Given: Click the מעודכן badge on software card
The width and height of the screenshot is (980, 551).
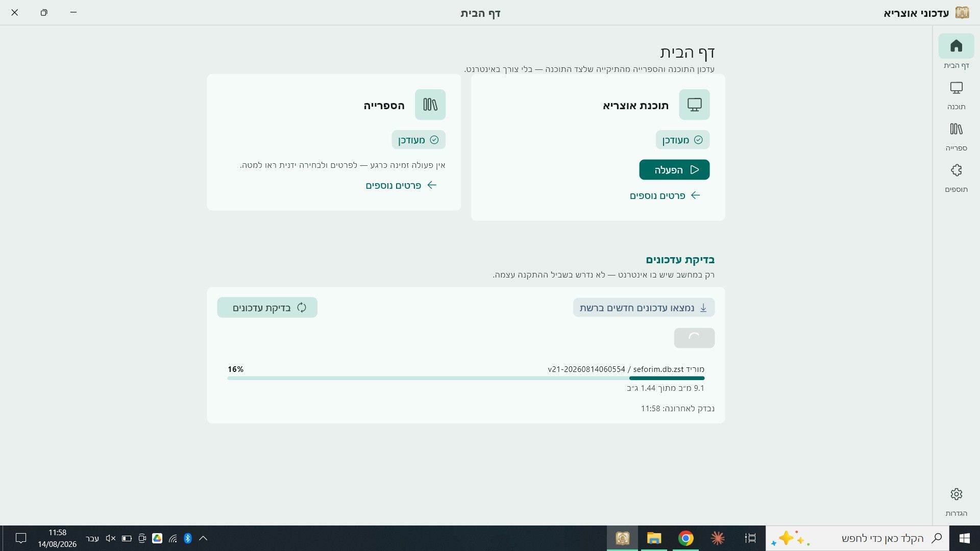Looking at the screenshot, I should pyautogui.click(x=682, y=140).
